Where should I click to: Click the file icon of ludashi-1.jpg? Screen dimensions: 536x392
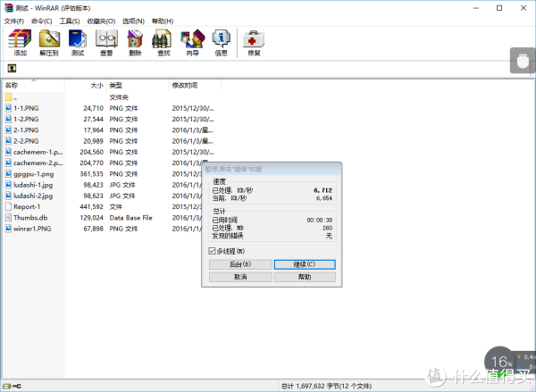(9, 185)
